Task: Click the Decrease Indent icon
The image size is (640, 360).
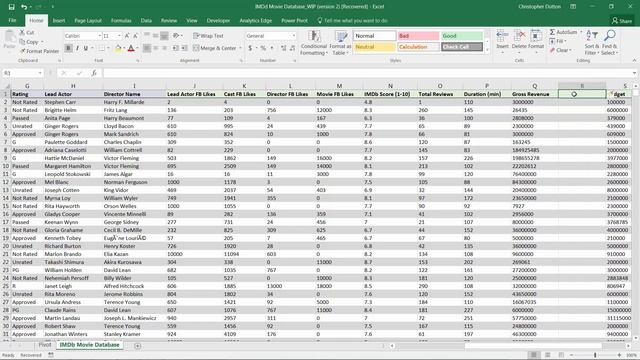Action: (176, 48)
